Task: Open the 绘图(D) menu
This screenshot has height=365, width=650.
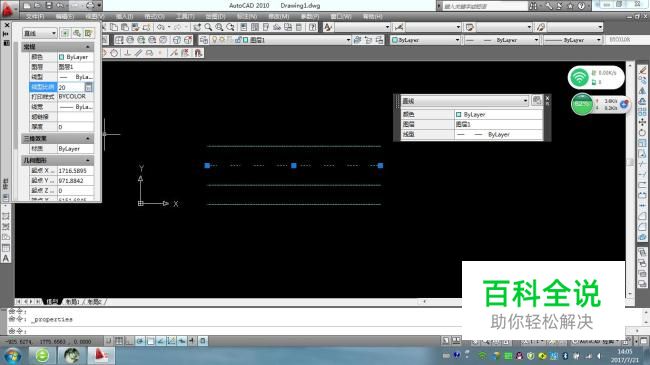Action: pos(215,17)
